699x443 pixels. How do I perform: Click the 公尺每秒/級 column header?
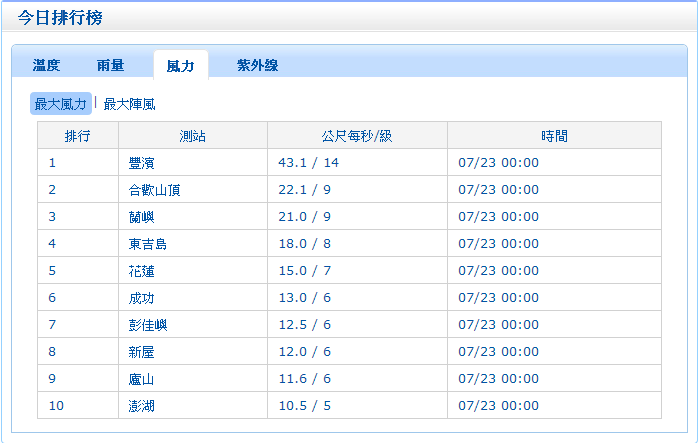pos(357,136)
